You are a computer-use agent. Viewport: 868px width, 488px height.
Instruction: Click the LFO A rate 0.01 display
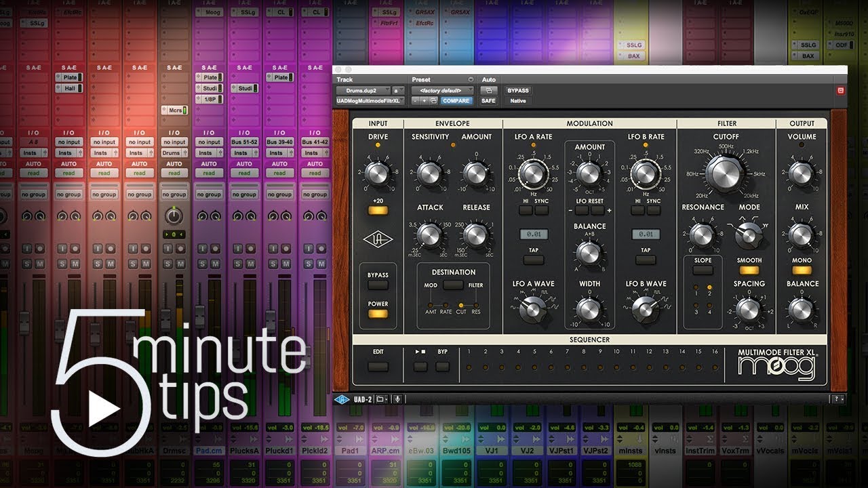point(534,234)
